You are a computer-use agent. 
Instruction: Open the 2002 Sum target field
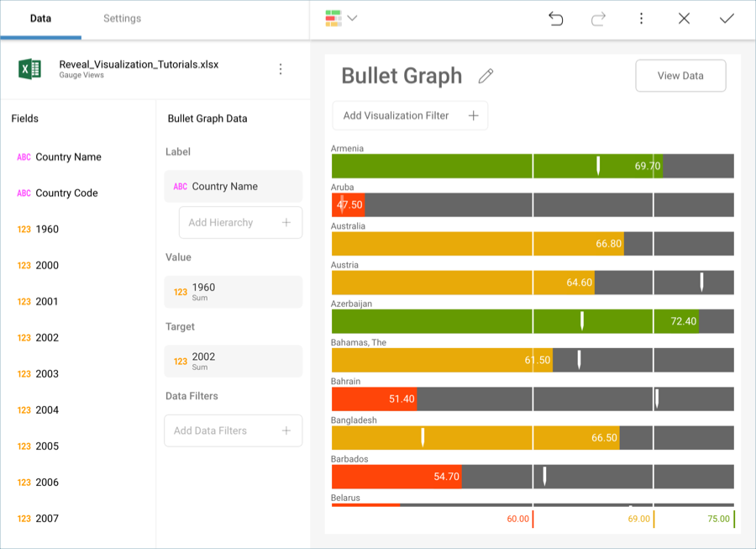pyautogui.click(x=233, y=361)
